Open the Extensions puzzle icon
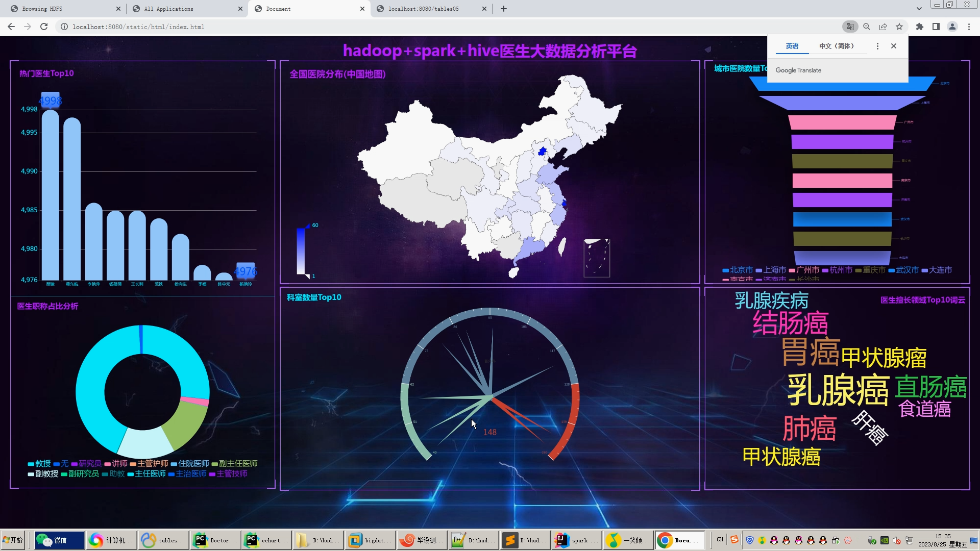The width and height of the screenshot is (980, 551). [920, 27]
